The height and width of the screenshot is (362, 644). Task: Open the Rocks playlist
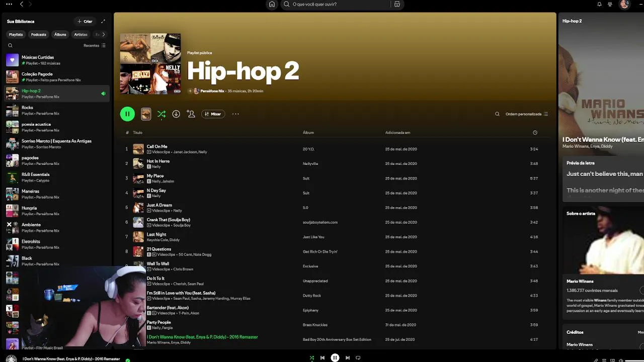[x=56, y=110]
